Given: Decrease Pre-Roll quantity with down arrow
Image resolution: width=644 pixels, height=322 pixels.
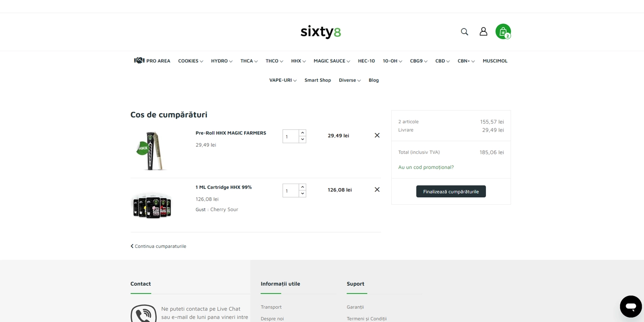Looking at the screenshot, I should (x=302, y=139).
